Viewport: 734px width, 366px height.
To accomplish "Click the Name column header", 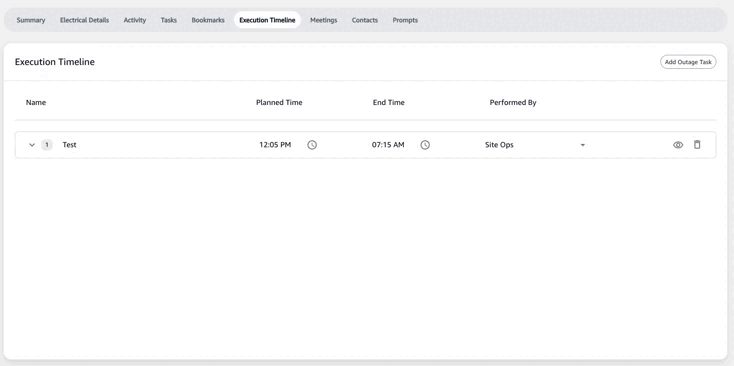I will (x=36, y=102).
